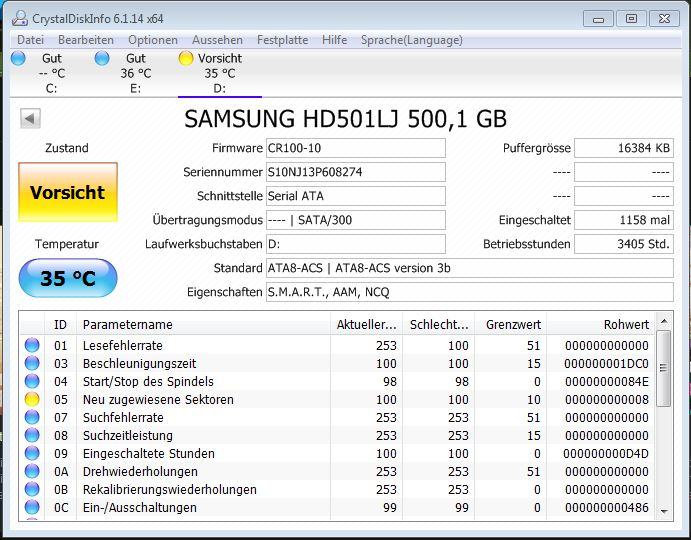The height and width of the screenshot is (540, 691).
Task: Click the CrystalDiskInfo app icon in title bar
Action: [19, 19]
